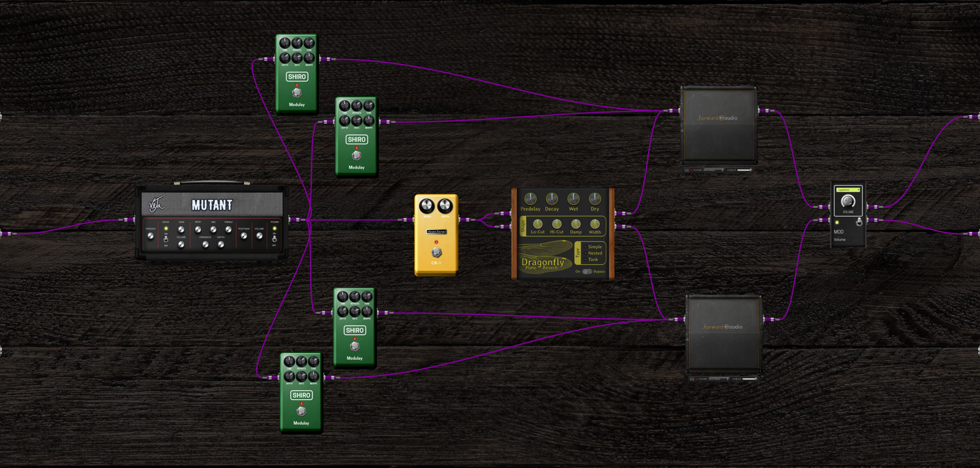980x468 pixels.
Task: Select the lower forward audio cabinet
Action: [724, 333]
